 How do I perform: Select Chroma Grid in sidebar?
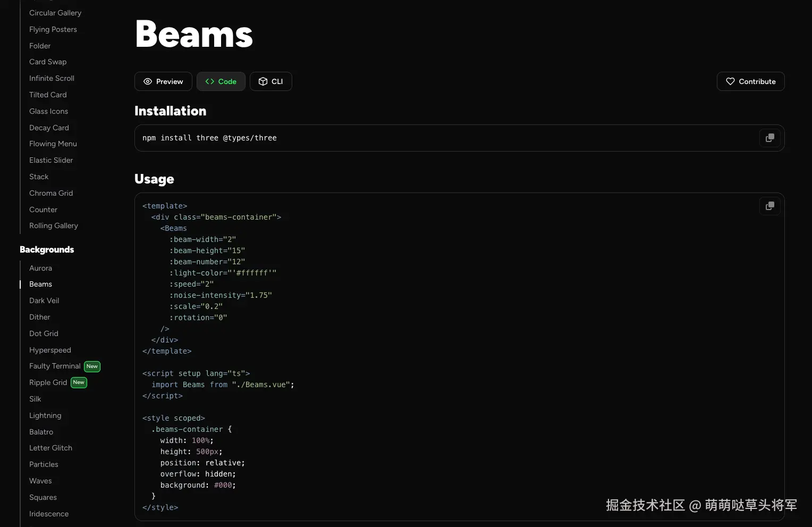51,193
